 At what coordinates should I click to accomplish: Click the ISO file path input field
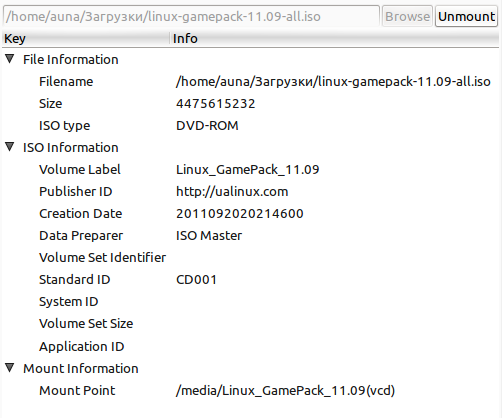pos(191,16)
